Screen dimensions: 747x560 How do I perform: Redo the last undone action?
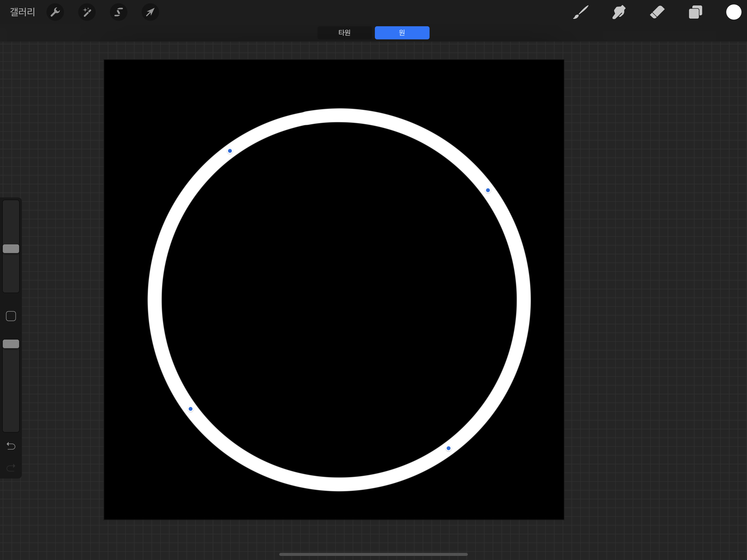click(11, 468)
